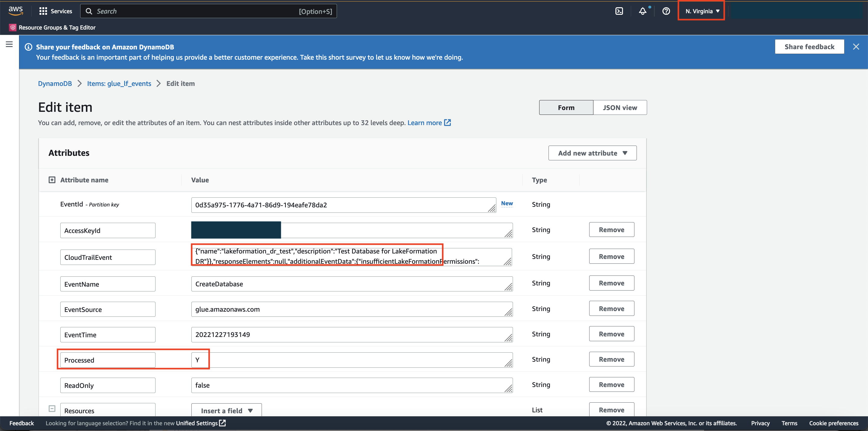Click the info icon in feedback banner
Viewport: 868px width, 431px height.
click(29, 47)
